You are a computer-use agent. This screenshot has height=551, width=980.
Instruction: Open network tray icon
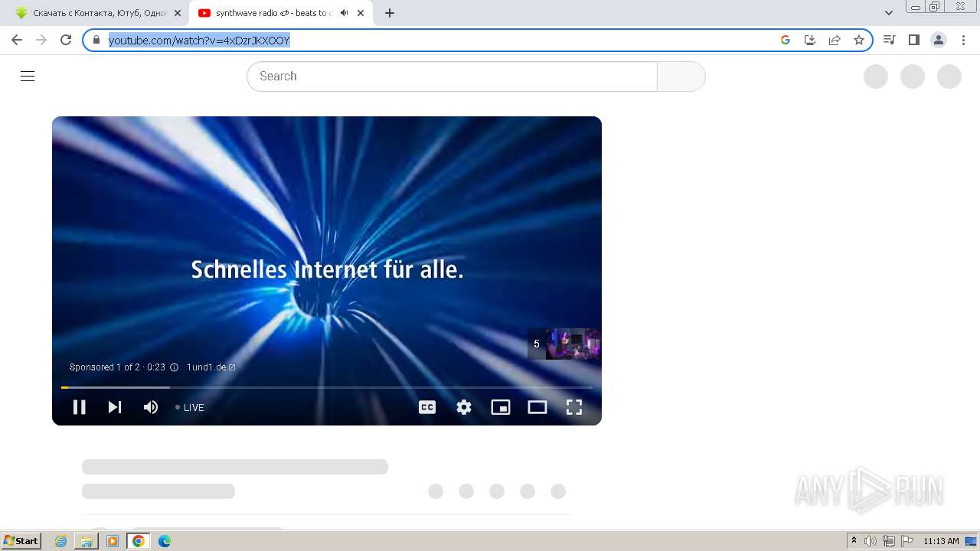click(889, 541)
